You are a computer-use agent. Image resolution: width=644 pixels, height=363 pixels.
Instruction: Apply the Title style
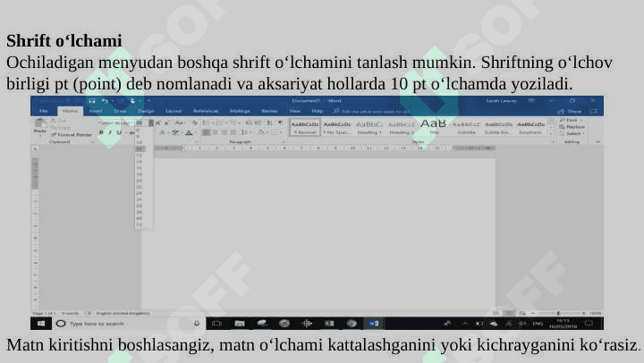(x=434, y=128)
